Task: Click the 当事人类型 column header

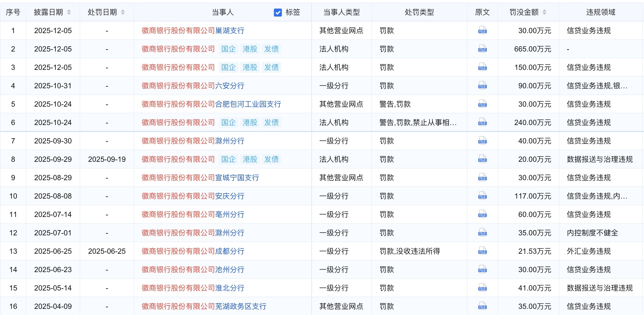Action: pos(342,12)
